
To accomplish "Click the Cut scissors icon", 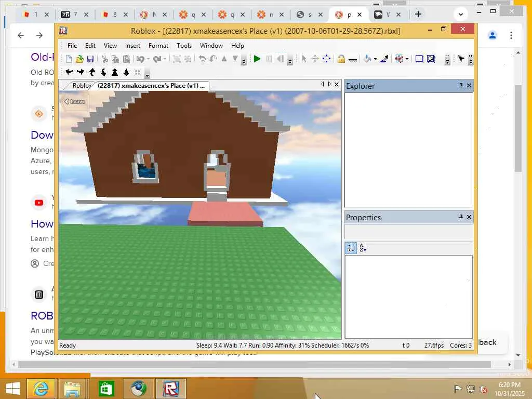I will (105, 59).
